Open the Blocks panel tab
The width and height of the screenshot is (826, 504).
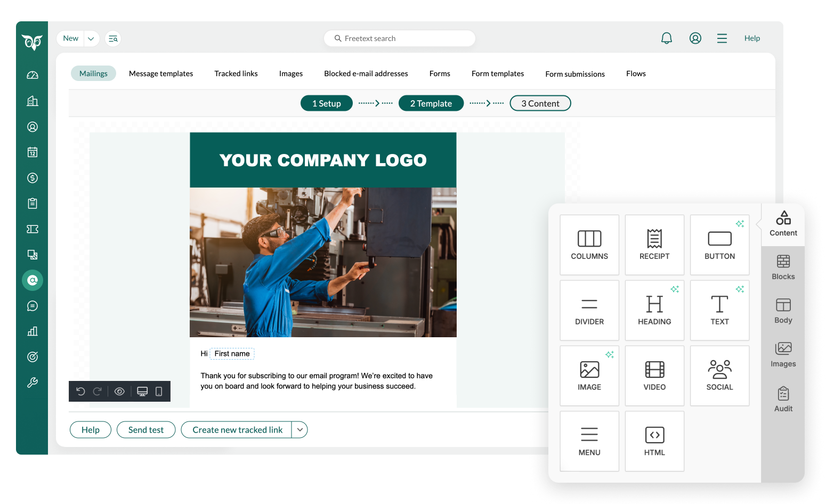click(783, 267)
